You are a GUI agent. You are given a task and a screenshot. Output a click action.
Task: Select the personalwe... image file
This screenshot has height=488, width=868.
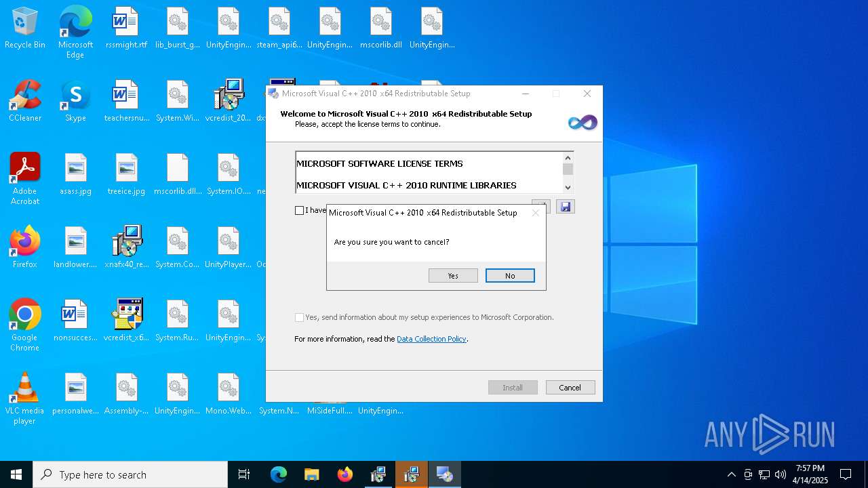pos(75,394)
